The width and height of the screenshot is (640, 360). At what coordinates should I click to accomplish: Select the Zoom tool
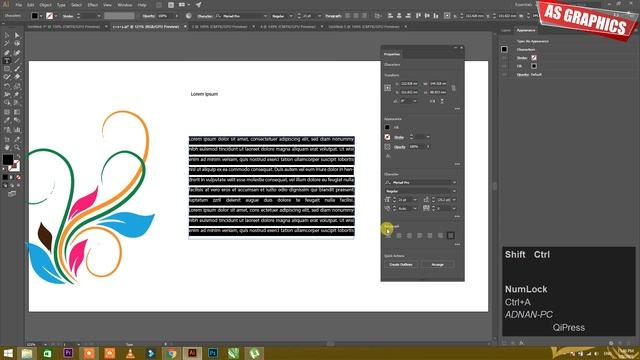pyautogui.click(x=17, y=147)
